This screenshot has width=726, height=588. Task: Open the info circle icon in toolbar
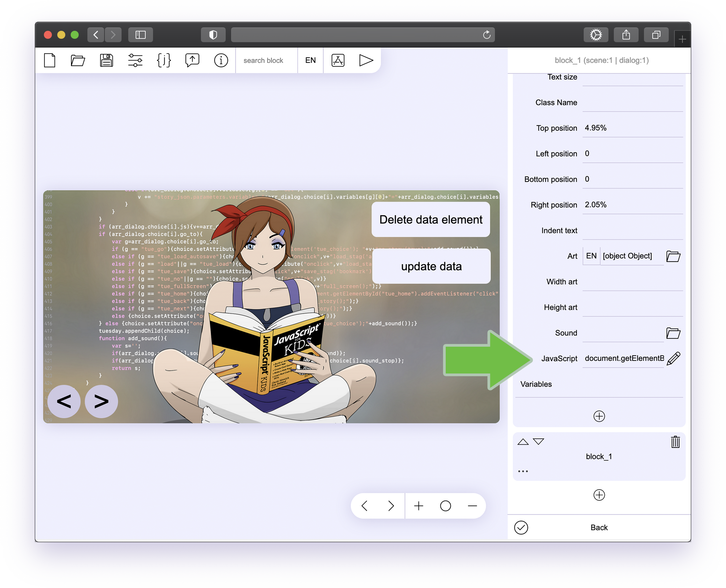pos(221,61)
